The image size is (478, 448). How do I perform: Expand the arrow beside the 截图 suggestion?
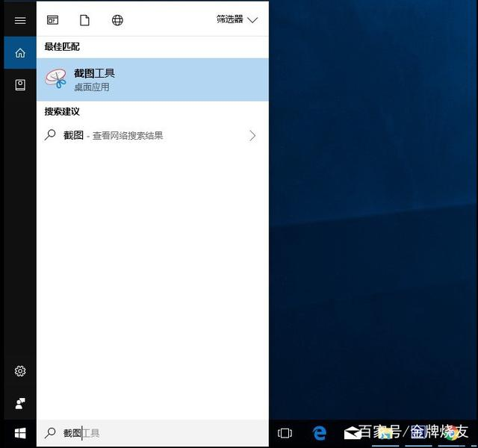coord(252,136)
